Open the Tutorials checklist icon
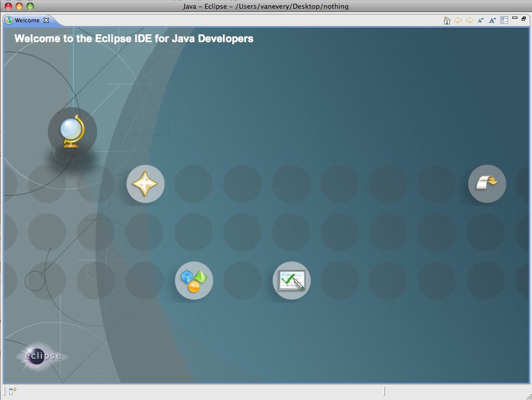Image resolution: width=532 pixels, height=400 pixels. point(291,280)
